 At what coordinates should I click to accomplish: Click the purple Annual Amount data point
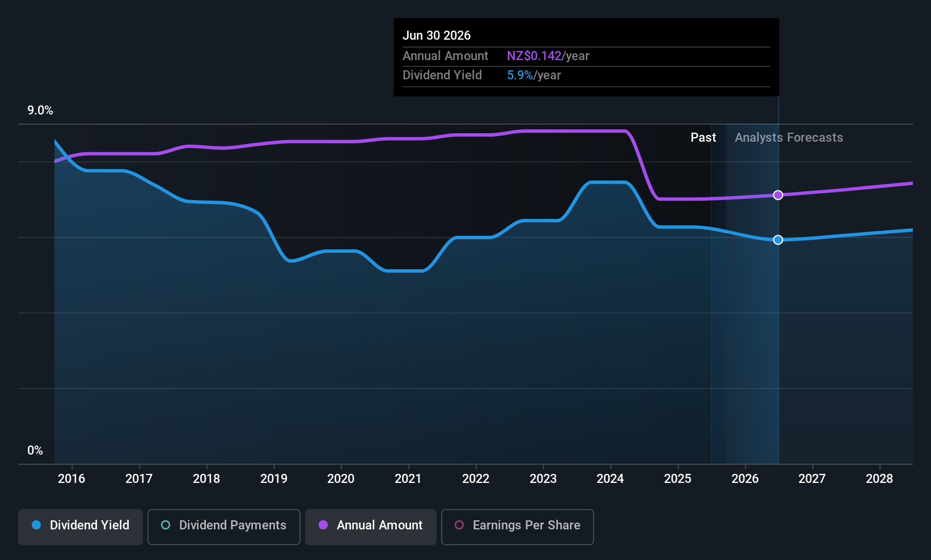(x=778, y=195)
